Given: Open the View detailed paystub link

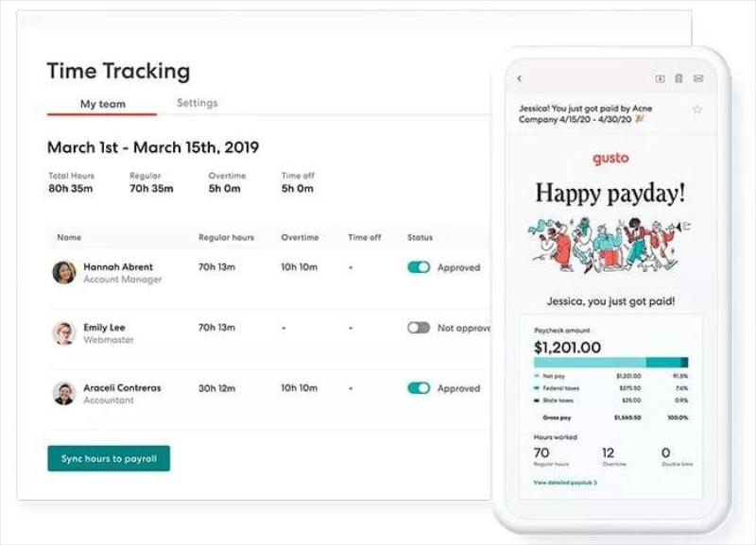Looking at the screenshot, I should pos(565,483).
